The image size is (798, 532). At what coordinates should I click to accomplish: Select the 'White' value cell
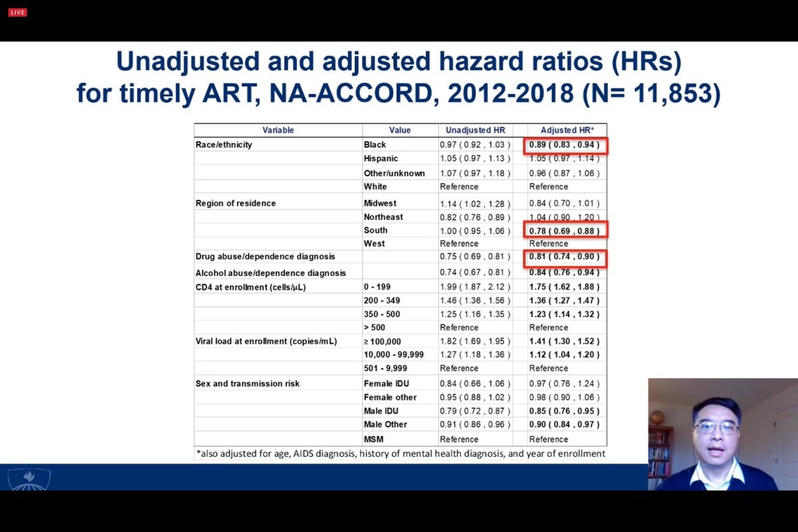375,186
